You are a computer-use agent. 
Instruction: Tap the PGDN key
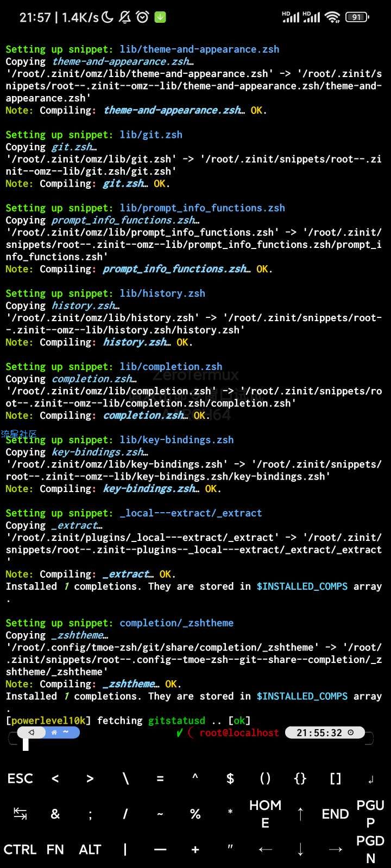[370, 850]
